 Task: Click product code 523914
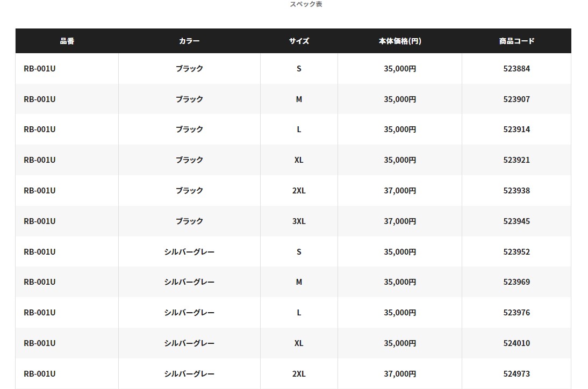(517, 129)
